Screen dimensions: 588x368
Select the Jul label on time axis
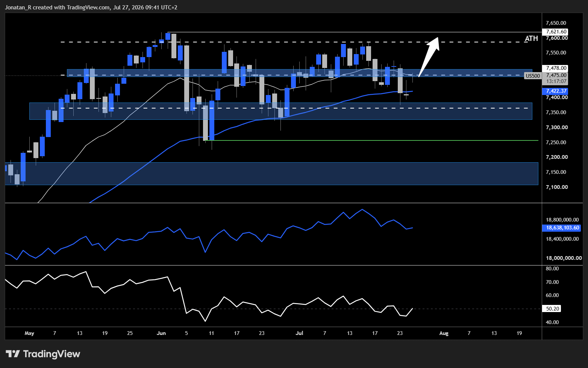click(x=300, y=333)
